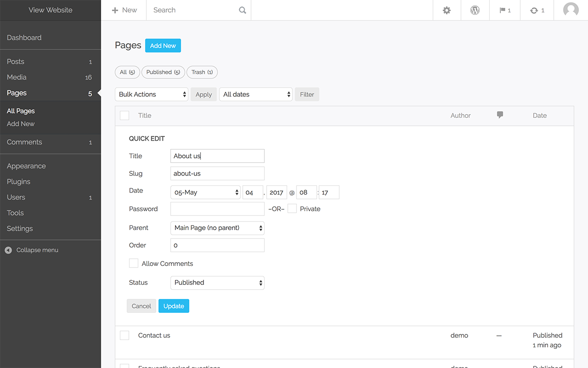Click the Collapse menu arrow icon
Viewport: 588px width, 368px height.
(8, 250)
